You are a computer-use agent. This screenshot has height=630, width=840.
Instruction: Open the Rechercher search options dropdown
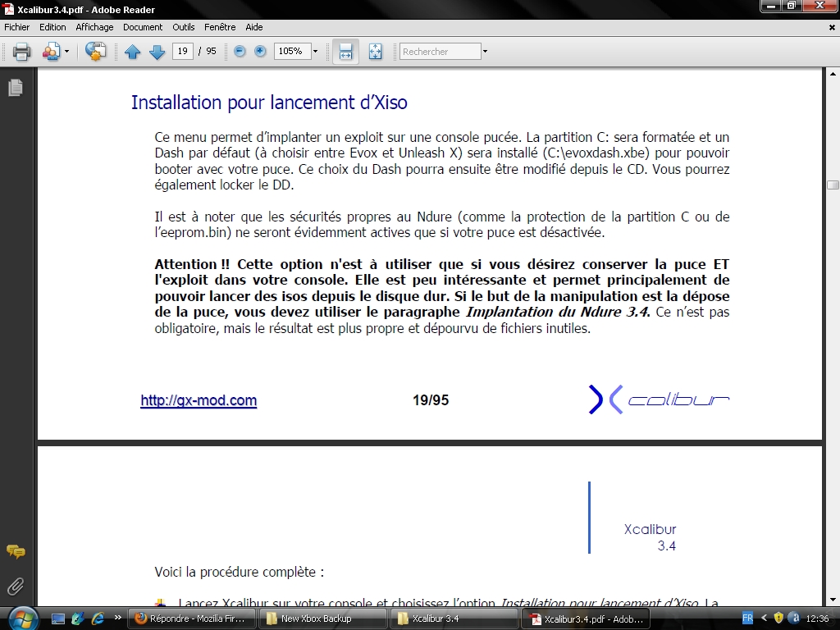[x=486, y=52]
